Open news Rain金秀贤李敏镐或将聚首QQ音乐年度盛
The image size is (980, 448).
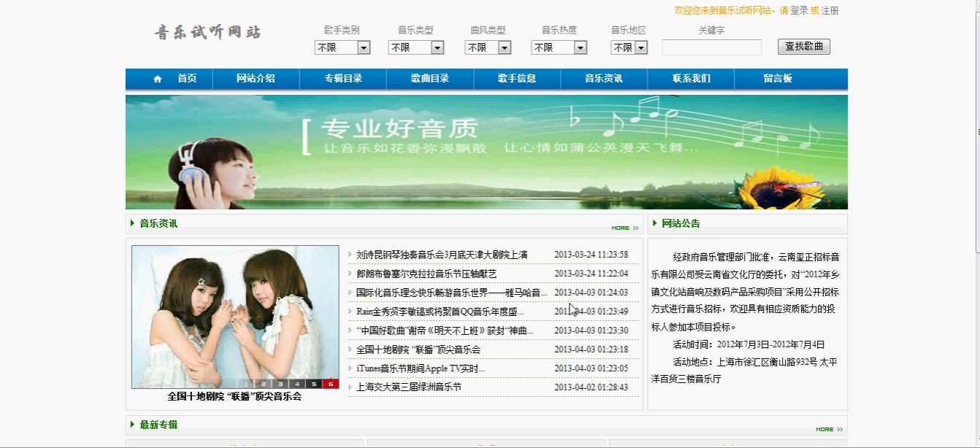coord(440,312)
